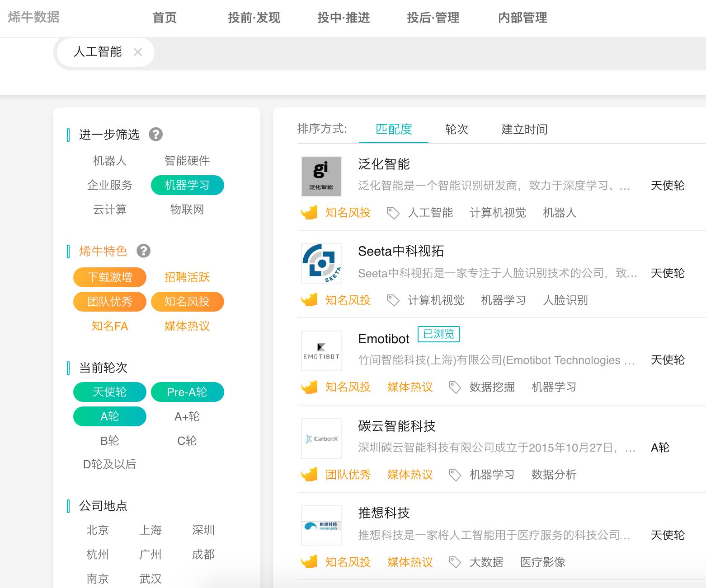
Task: Open 推想科技 company logo
Action: point(321,525)
